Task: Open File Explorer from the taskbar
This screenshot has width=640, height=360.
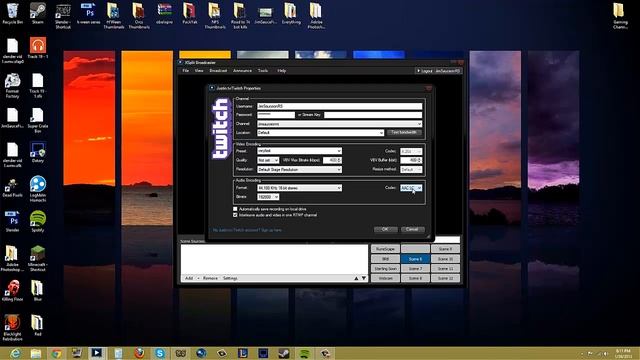Action: [36, 353]
